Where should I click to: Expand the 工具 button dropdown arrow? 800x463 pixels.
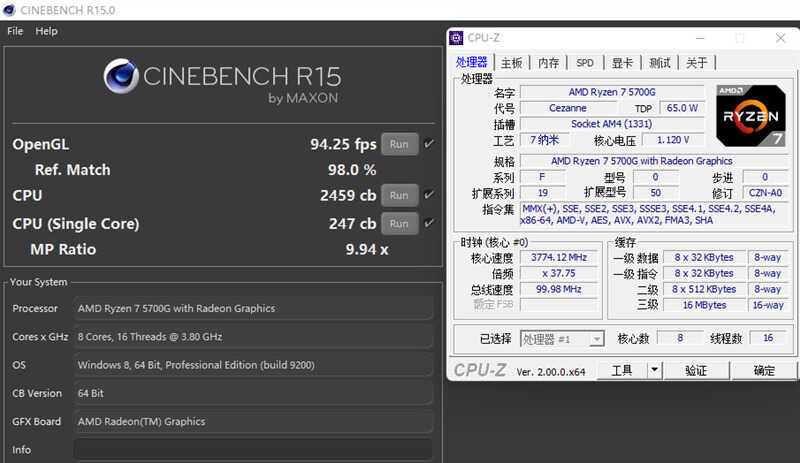[654, 370]
